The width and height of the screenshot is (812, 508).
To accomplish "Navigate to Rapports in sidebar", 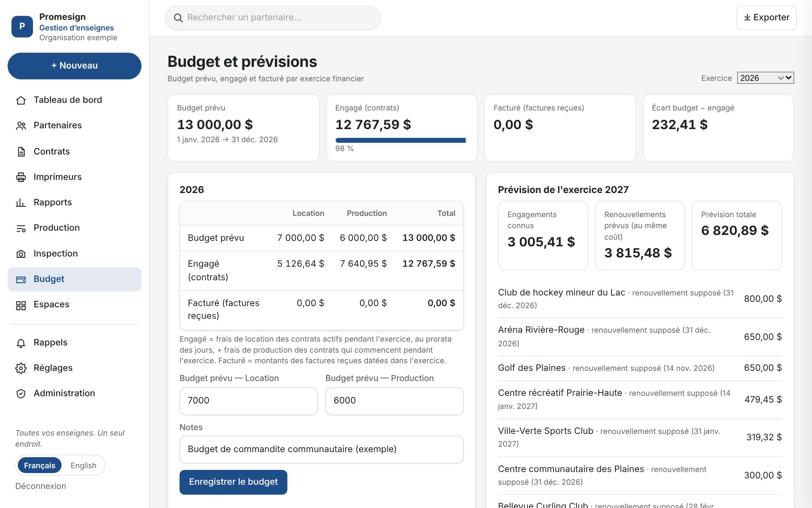I will 74,202.
